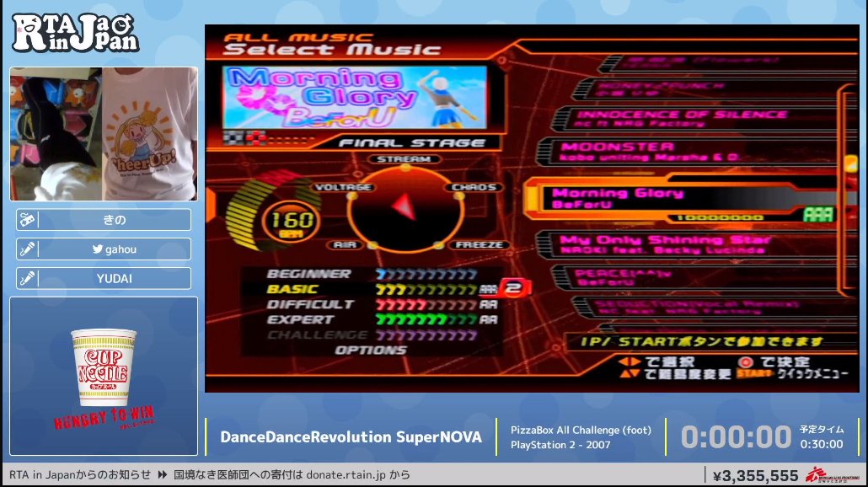This screenshot has width=868, height=487.
Task: Click the 1P STARTボタンで参加できます message
Action: tap(702, 341)
